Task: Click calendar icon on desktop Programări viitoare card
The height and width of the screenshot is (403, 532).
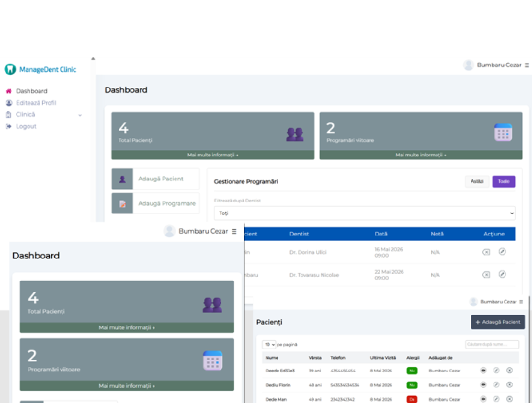Action: pos(503,132)
